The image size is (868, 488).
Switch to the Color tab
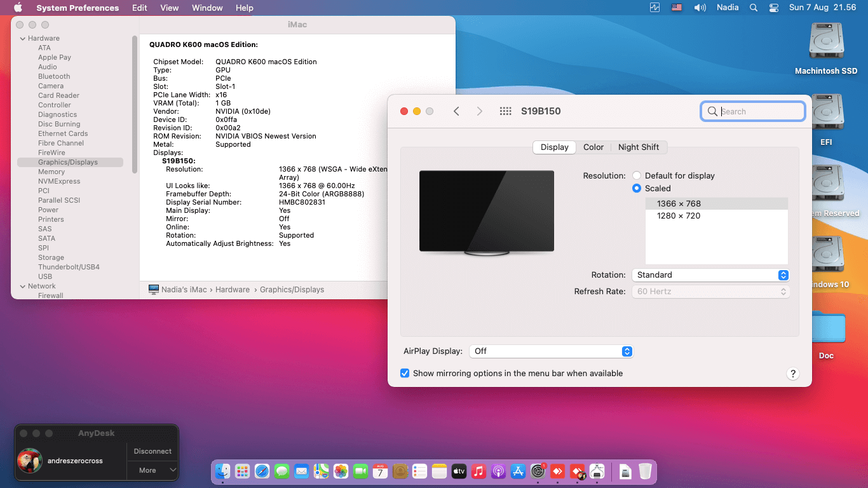(593, 147)
